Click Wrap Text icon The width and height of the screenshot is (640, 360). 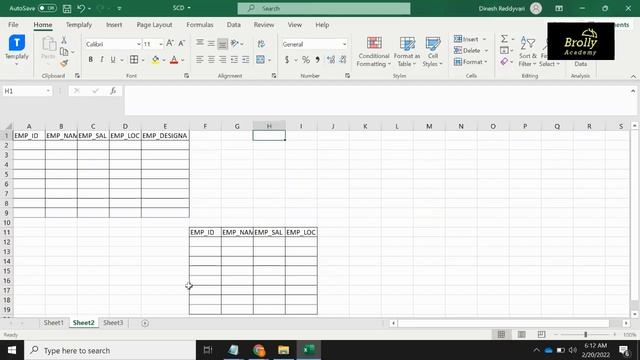(x=261, y=43)
